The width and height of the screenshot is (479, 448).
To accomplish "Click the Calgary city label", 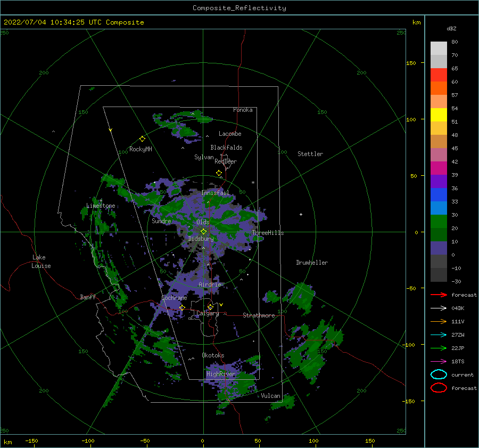I will pyautogui.click(x=208, y=313).
